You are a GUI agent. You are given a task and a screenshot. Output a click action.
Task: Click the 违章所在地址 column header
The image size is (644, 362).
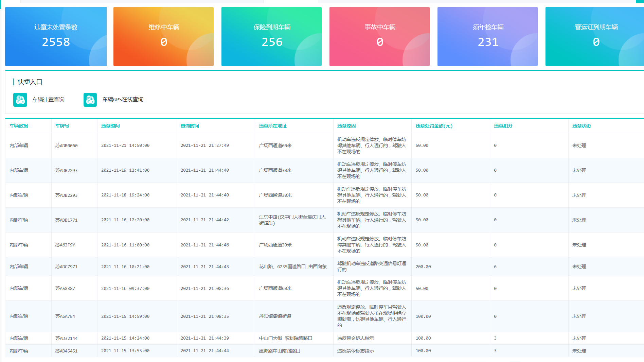point(273,126)
